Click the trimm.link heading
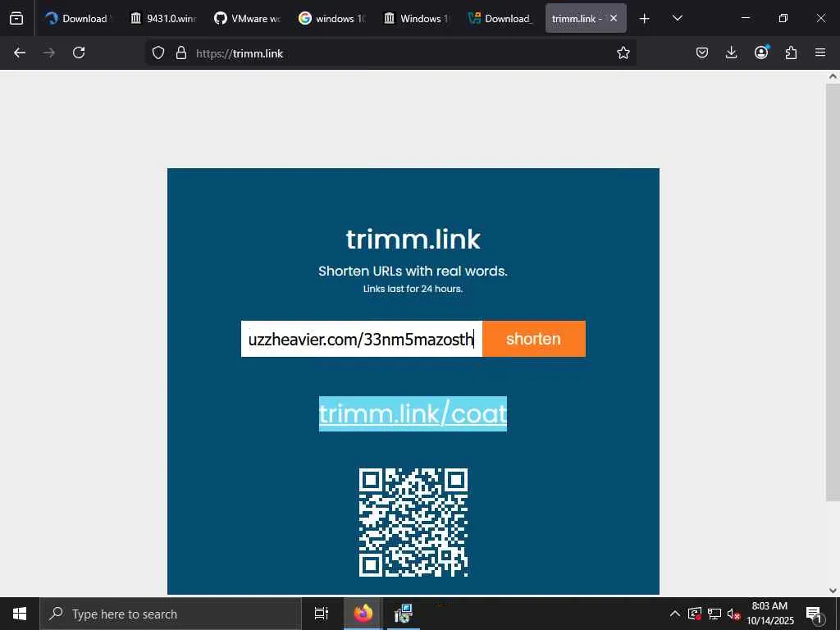The width and height of the screenshot is (840, 630). pos(413,239)
